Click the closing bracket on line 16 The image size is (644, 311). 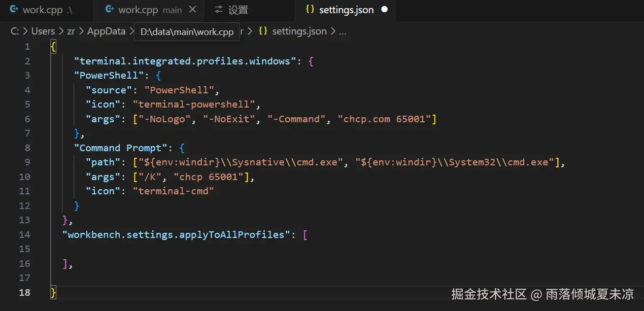click(x=65, y=263)
